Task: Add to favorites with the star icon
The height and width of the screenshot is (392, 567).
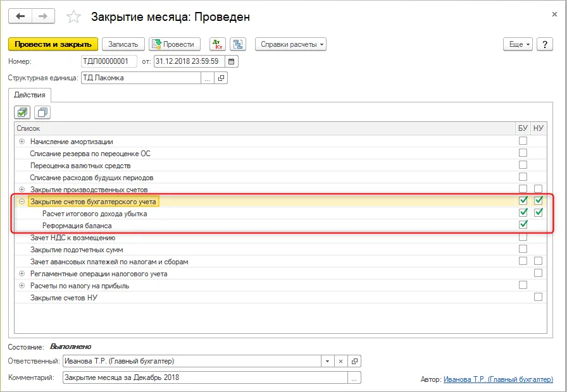Action: 74,17
